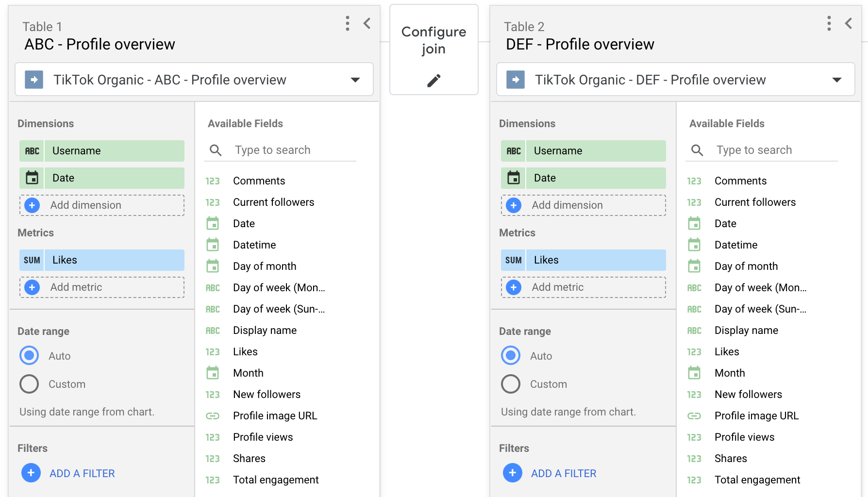Click Table 1 data source arrow icon
The width and height of the screenshot is (868, 497).
34,80
